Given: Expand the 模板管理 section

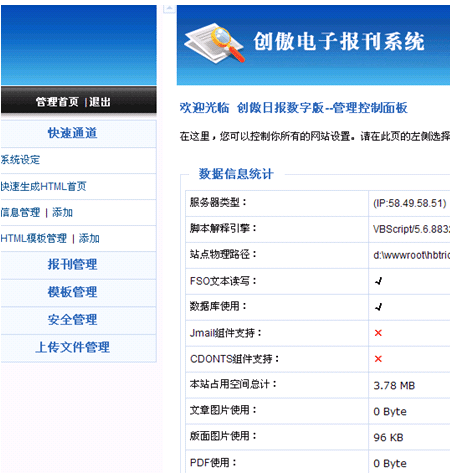Looking at the screenshot, I should tap(72, 292).
